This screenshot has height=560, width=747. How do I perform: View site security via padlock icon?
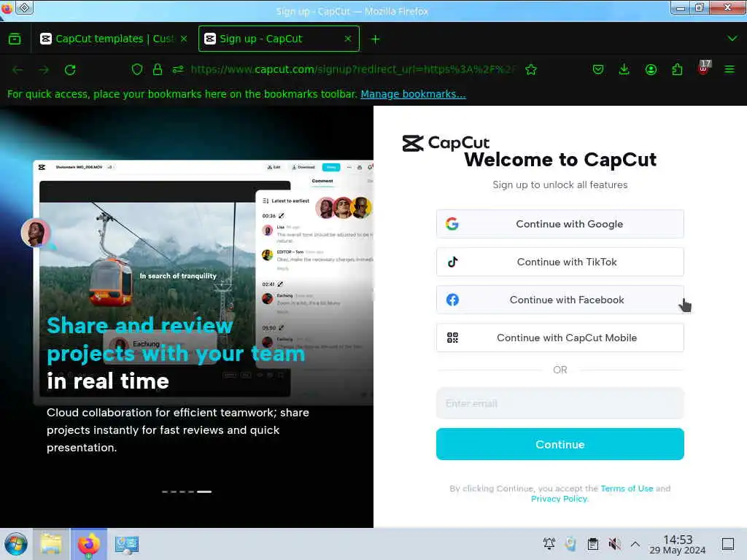(158, 69)
